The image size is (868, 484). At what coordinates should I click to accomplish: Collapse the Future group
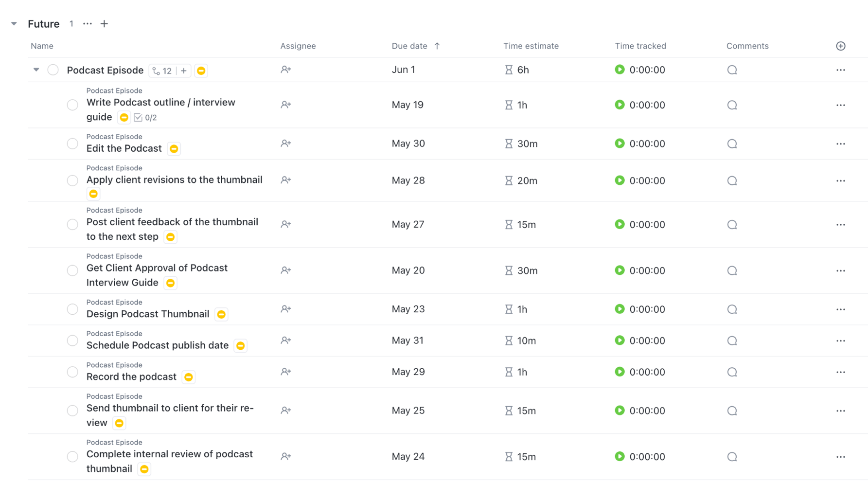14,23
